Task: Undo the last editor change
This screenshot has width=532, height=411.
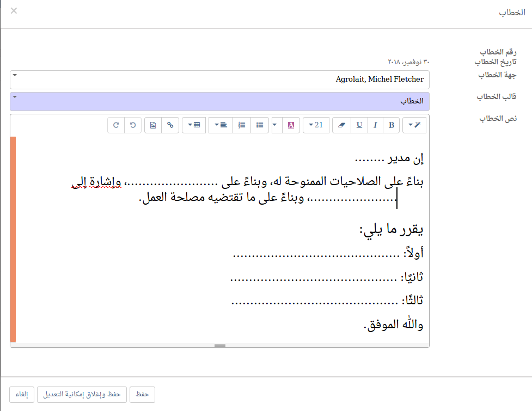Action: pyautogui.click(x=133, y=125)
